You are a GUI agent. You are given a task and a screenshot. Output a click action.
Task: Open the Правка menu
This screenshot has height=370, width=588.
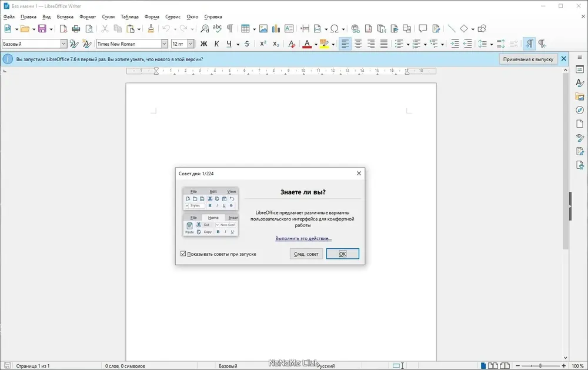[x=28, y=17]
